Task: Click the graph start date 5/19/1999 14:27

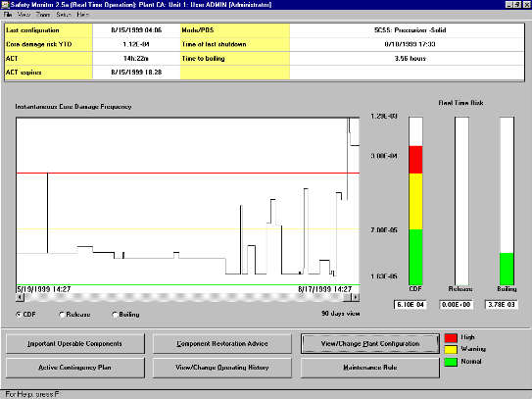Action: tap(44, 289)
